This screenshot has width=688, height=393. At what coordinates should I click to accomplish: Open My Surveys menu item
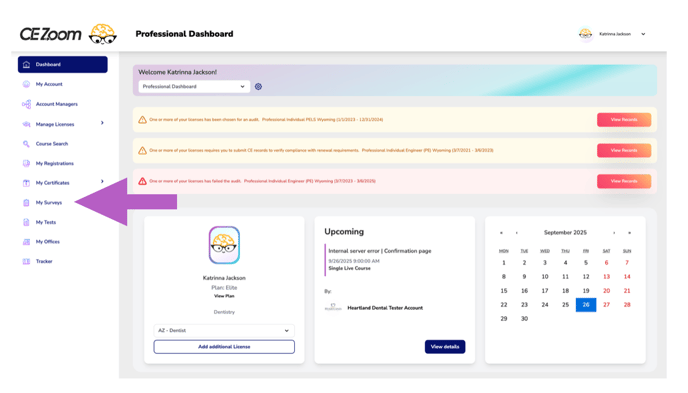pos(49,203)
